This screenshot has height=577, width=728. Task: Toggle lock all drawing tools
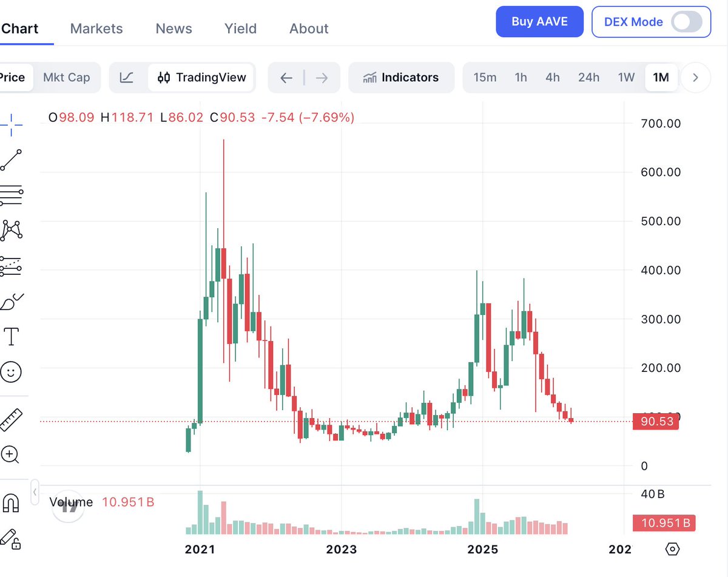point(11,539)
